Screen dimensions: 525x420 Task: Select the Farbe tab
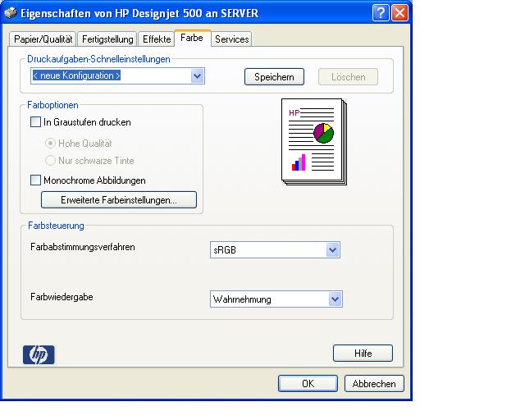192,38
